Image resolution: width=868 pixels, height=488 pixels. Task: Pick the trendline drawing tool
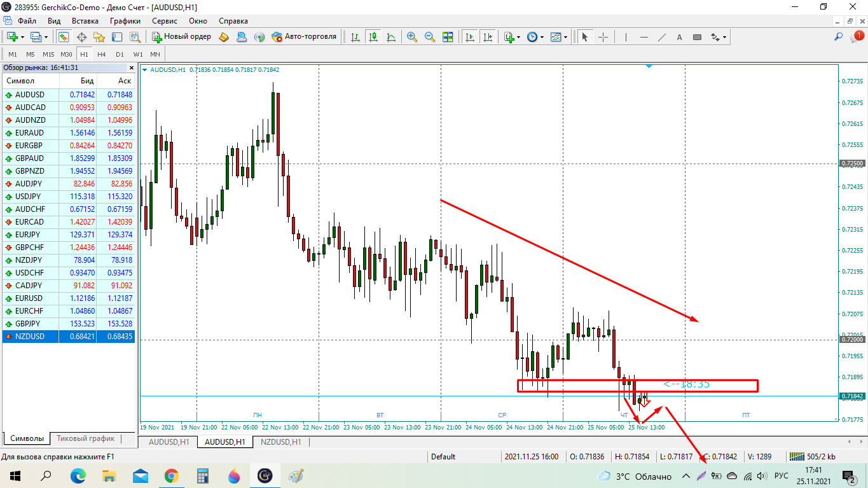pos(661,37)
